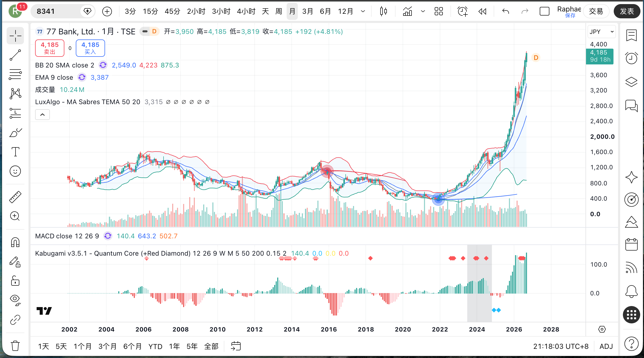The image size is (644, 358).
Task: Select the trend line drawing tool
Action: (15, 55)
